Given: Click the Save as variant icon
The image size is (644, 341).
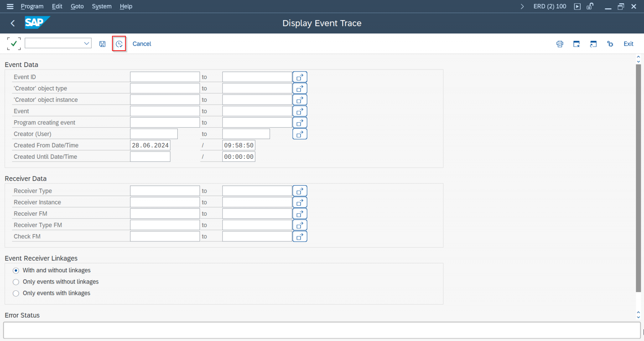Looking at the screenshot, I should [102, 44].
